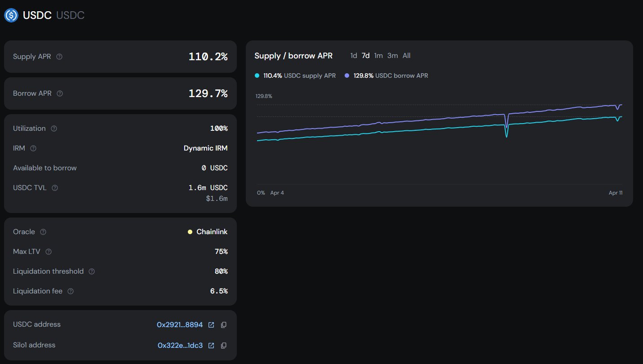Click the Oracle help icon

43,232
